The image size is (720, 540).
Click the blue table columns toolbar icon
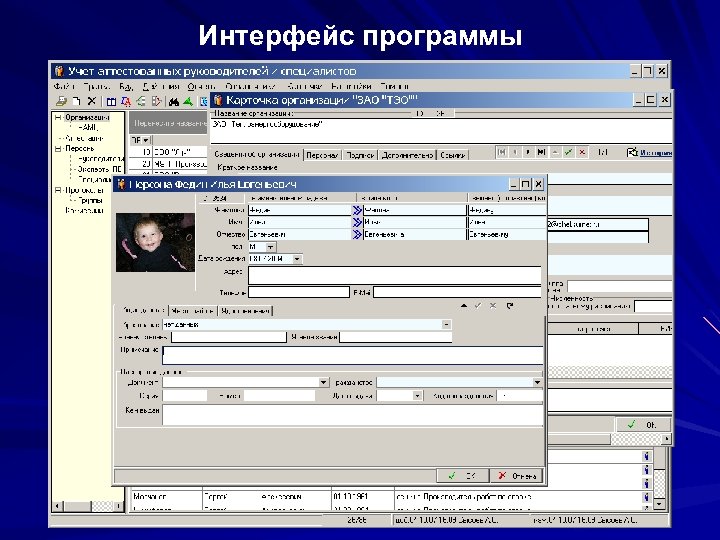click(111, 101)
